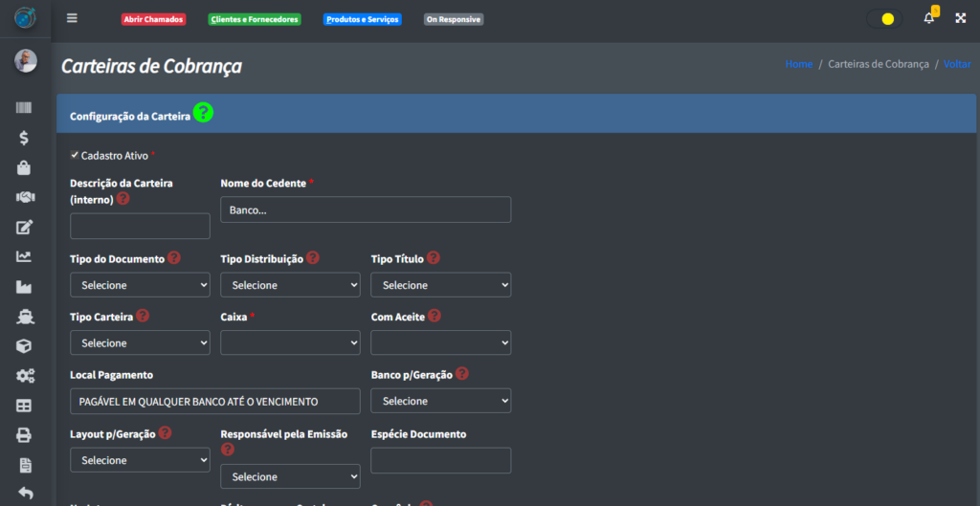
Task: Click the gears settings icon in the sidebar
Action: (25, 376)
